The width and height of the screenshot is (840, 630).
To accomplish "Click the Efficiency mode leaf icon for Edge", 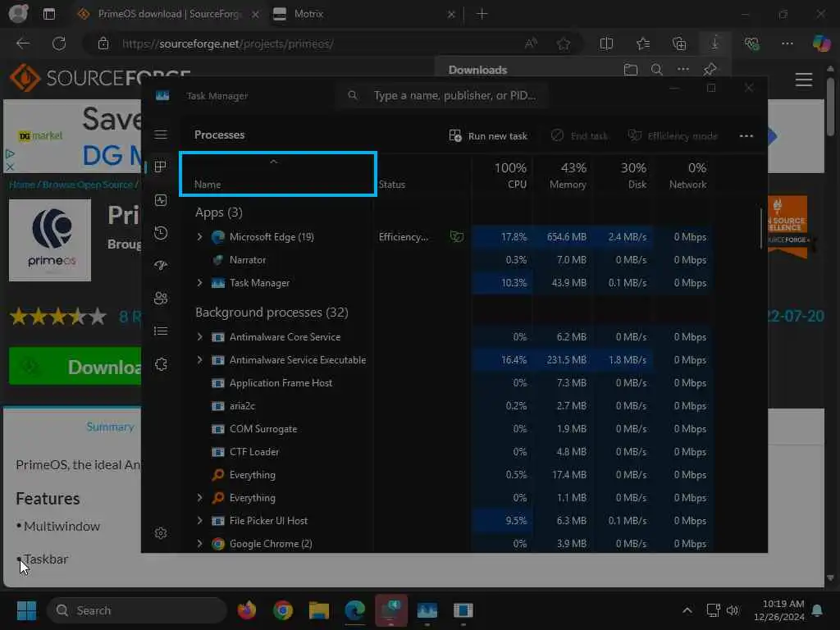I will point(456,236).
